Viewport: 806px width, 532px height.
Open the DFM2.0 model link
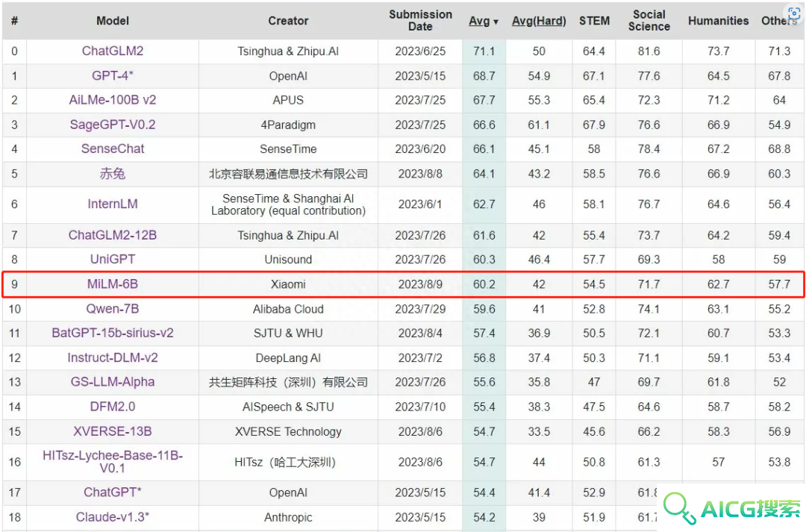[113, 407]
